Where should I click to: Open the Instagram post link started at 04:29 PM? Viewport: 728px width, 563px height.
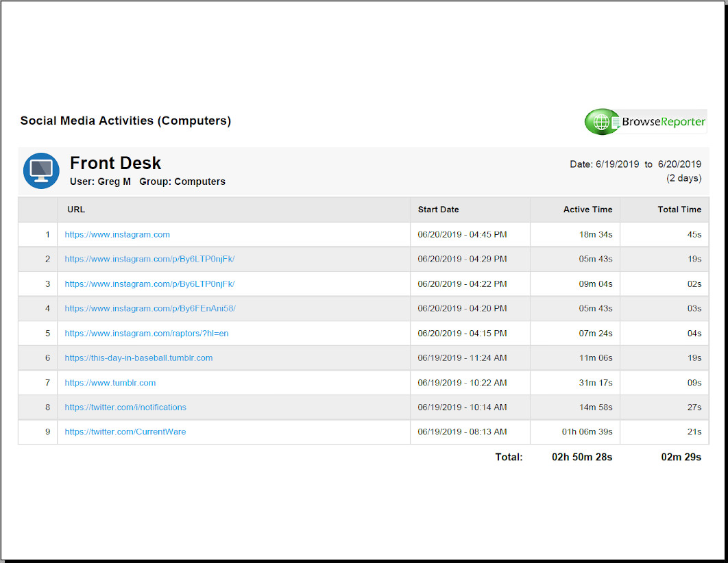pyautogui.click(x=149, y=259)
